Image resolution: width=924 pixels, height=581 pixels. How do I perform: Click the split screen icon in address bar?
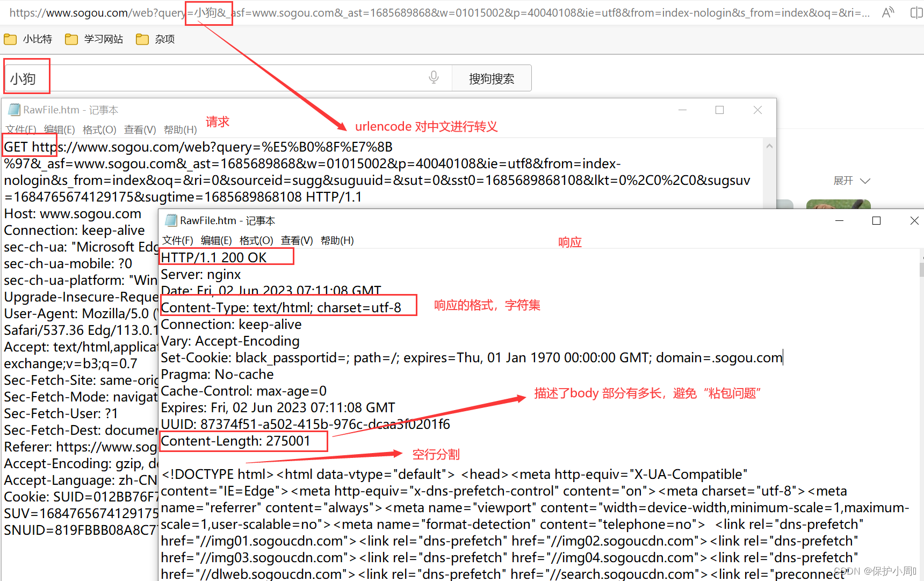coord(916,12)
